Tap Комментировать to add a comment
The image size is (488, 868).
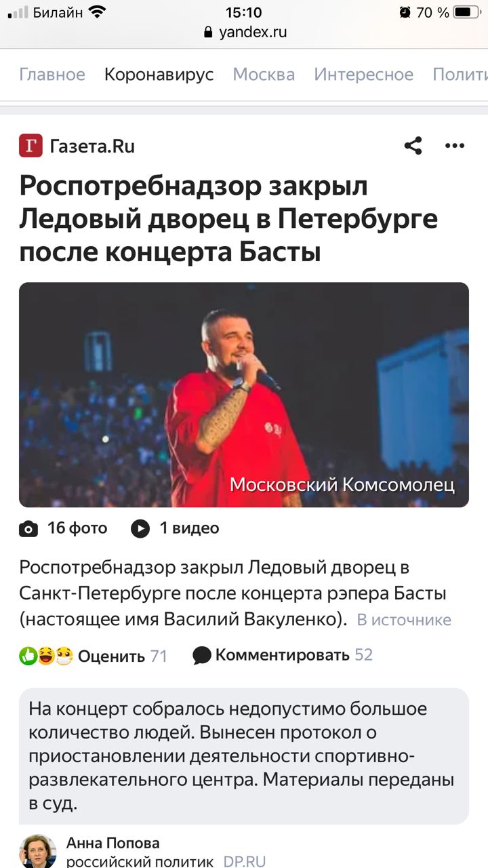point(283,655)
